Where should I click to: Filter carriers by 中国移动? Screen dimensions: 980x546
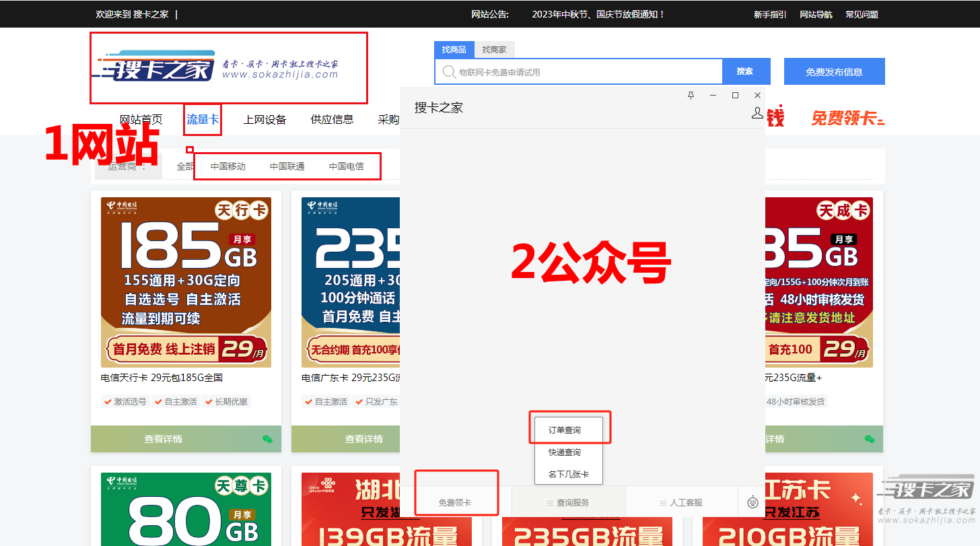click(228, 166)
